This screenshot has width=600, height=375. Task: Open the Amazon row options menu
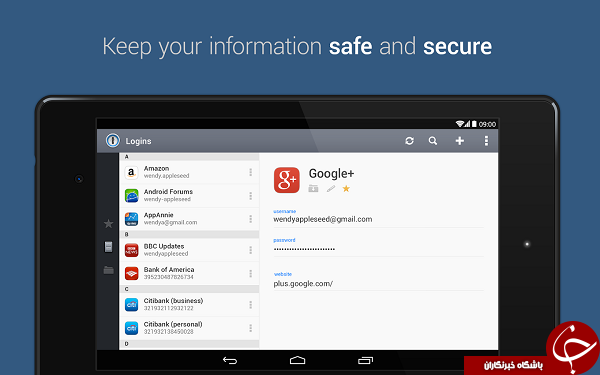251,172
